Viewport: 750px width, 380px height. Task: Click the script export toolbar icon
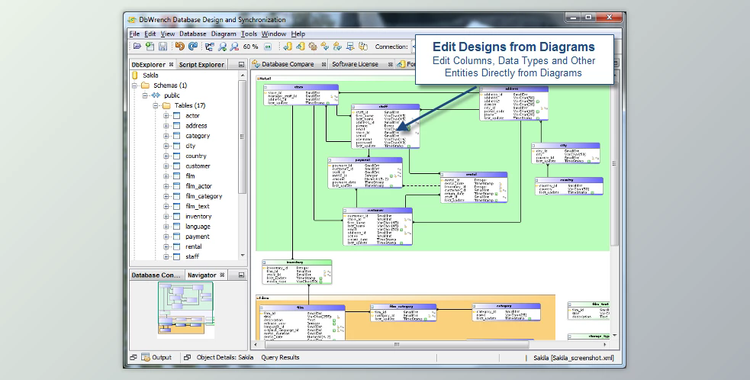pyautogui.click(x=350, y=46)
